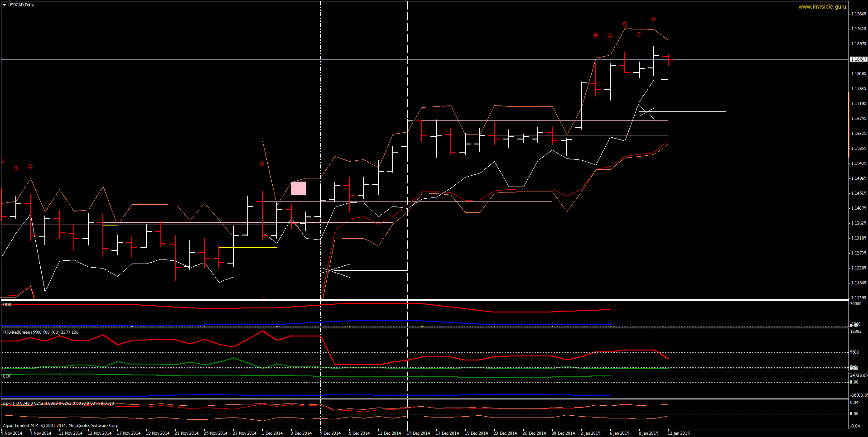Click the 1.11845 price level on the axis
868x437 pixels.
click(858, 283)
